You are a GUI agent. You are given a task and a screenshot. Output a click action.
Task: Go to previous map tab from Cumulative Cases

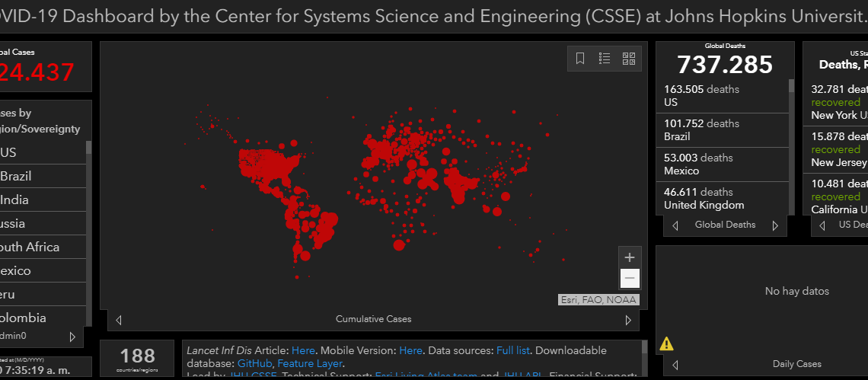[119, 320]
